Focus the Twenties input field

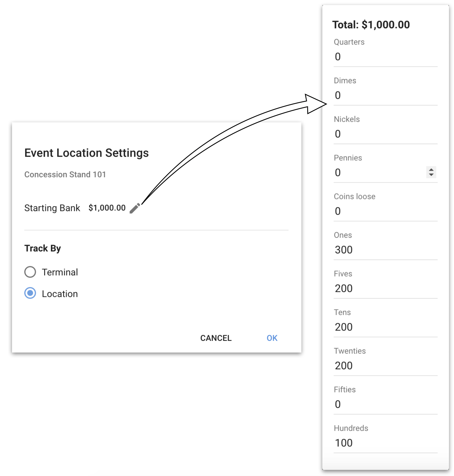click(x=386, y=365)
